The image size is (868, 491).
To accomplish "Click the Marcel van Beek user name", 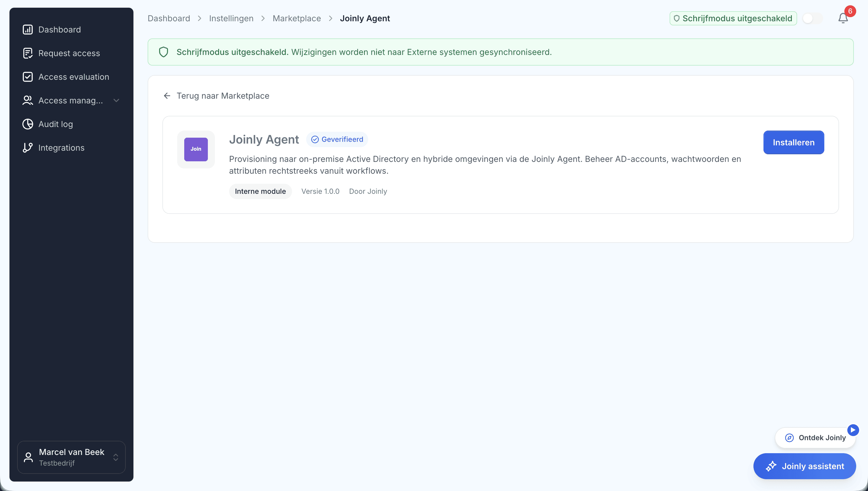I will click(x=71, y=452).
